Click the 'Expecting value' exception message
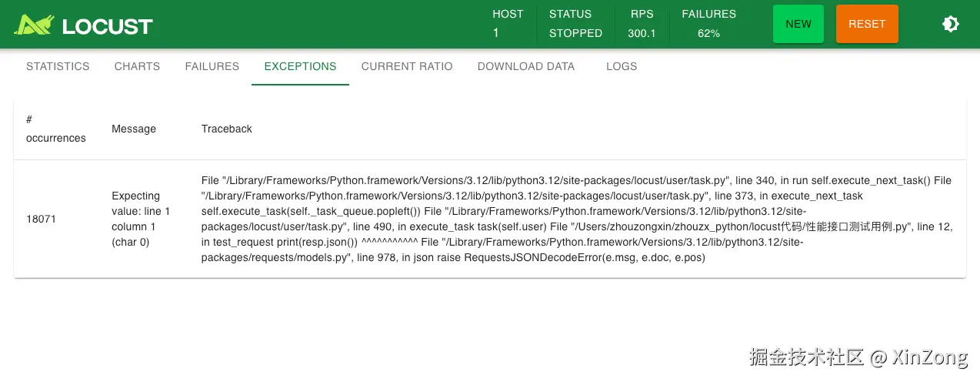Image resolution: width=980 pixels, height=382 pixels. click(142, 219)
